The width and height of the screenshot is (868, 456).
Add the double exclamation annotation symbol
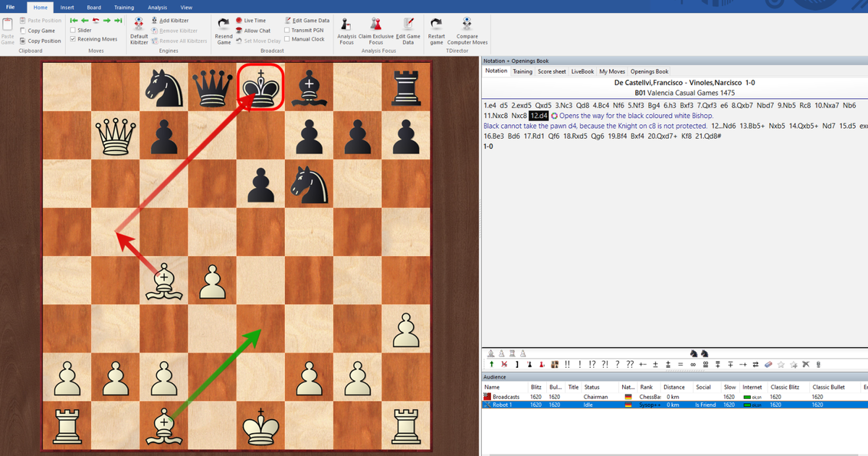pos(567,364)
